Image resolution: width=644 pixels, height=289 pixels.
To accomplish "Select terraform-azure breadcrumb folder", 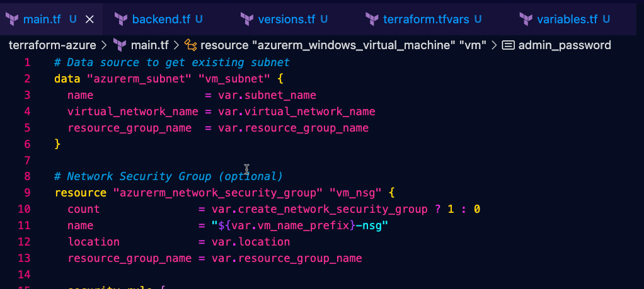I will pos(52,45).
